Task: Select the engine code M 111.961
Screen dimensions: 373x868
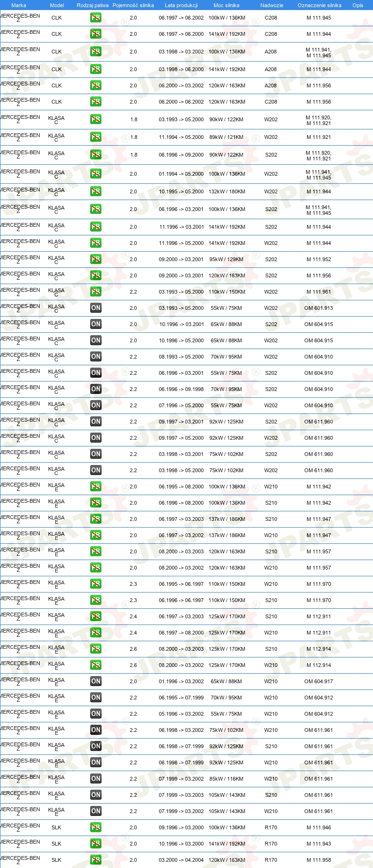Action: coord(319,292)
